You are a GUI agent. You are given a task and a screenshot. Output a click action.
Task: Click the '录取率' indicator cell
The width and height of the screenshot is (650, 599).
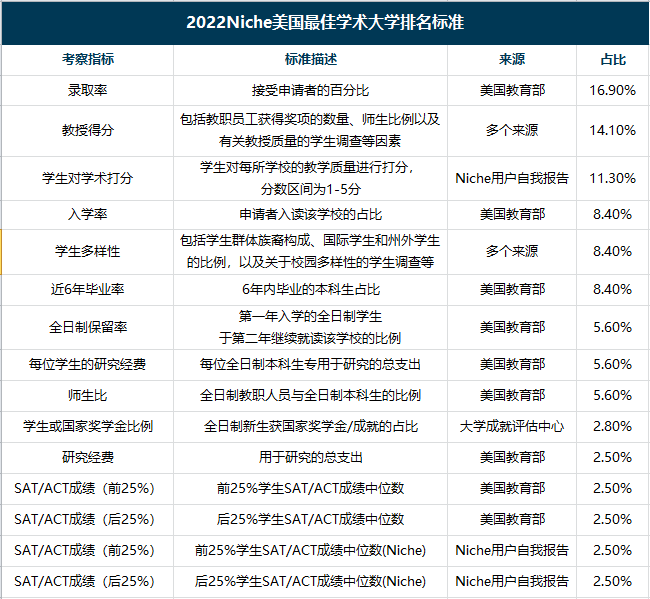[x=87, y=90]
